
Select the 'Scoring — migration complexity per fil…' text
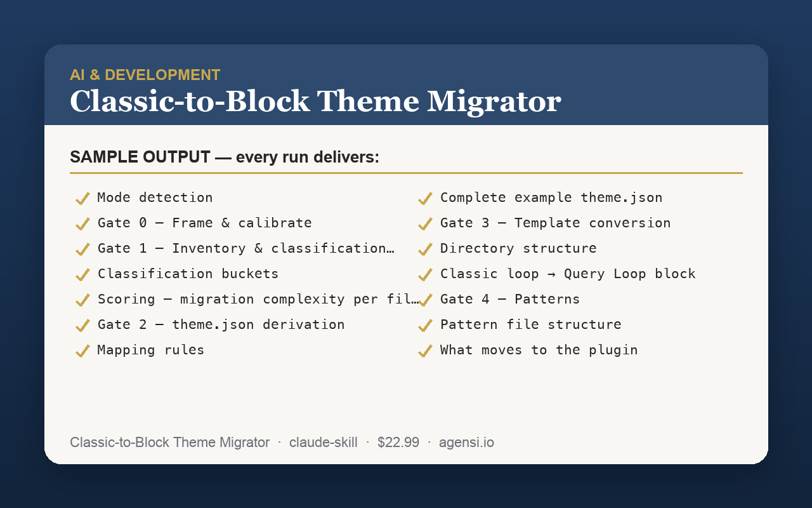point(258,299)
